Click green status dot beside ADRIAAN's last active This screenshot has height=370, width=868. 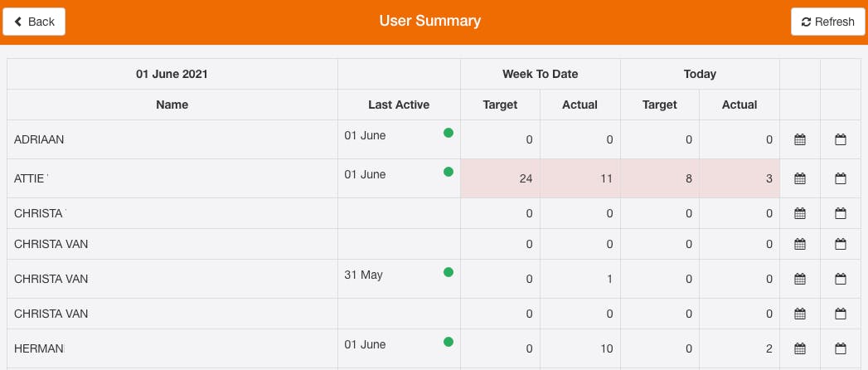(x=449, y=133)
